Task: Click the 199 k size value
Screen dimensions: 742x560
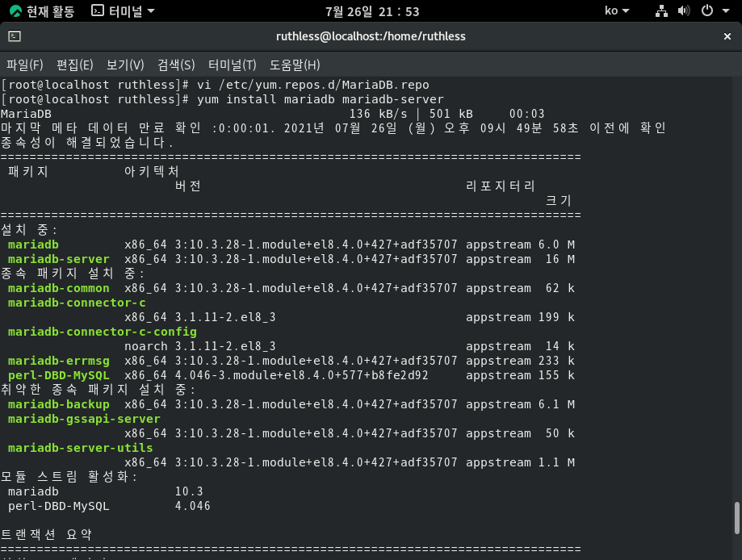Action: point(556,317)
